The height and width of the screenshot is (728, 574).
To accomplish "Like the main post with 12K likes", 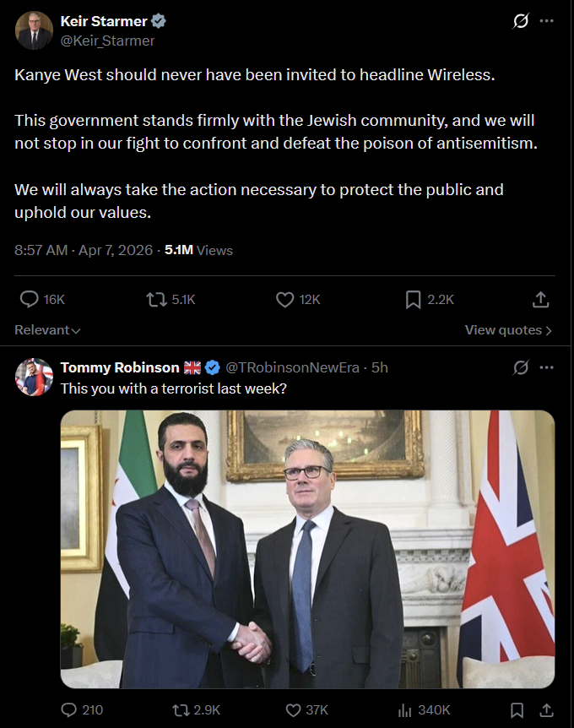I will tap(284, 299).
